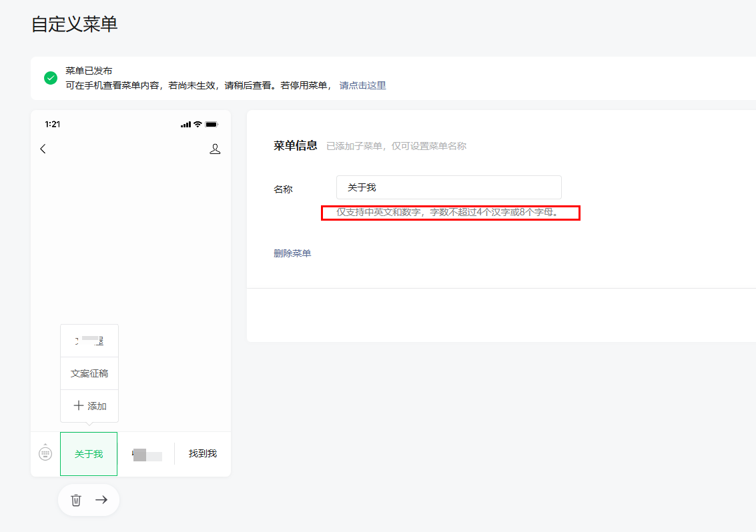This screenshot has height=532, width=756.
Task: Select the 关于我 bottom menu item
Action: pos(89,454)
